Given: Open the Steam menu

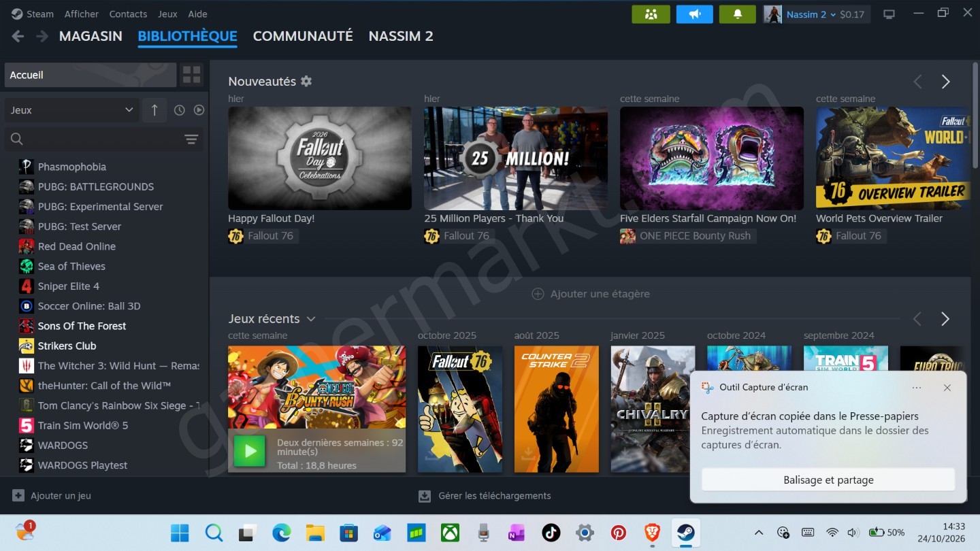Looking at the screenshot, I should 33,14.
